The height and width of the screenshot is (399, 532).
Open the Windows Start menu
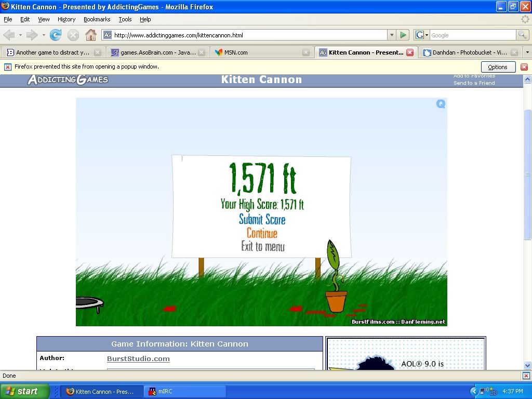[x=24, y=391]
